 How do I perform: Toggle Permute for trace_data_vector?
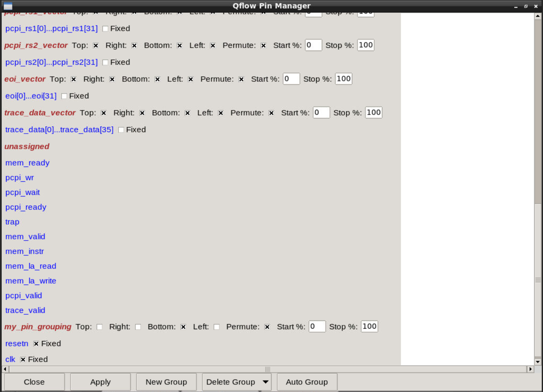[x=271, y=113]
